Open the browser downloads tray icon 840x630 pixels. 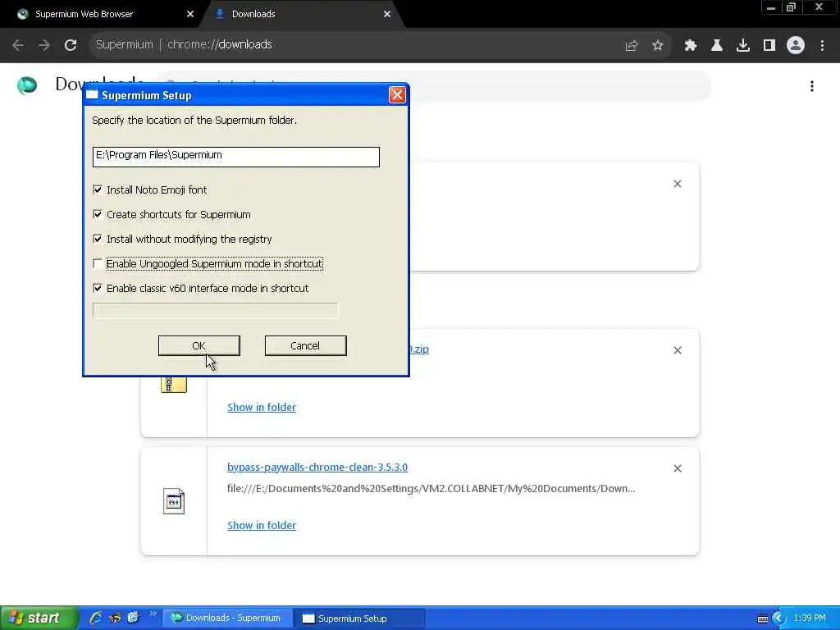click(743, 46)
